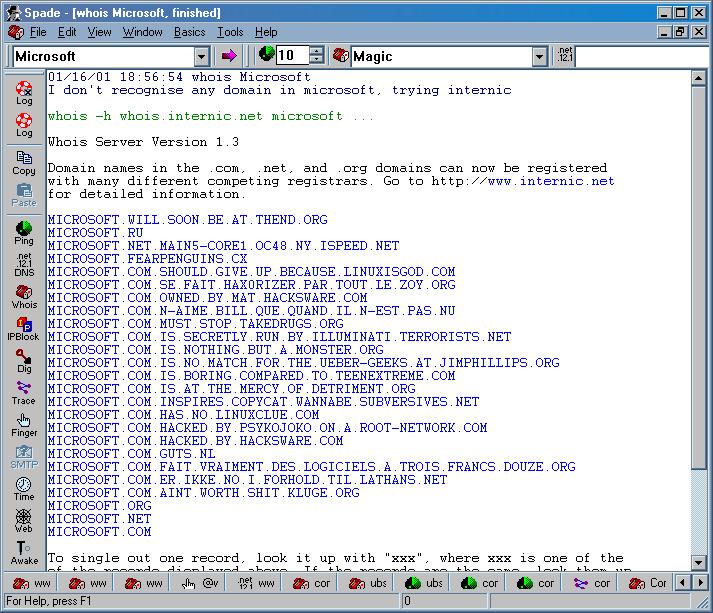The image size is (713, 613).
Task: Open the Edit menu
Action: [x=67, y=32]
